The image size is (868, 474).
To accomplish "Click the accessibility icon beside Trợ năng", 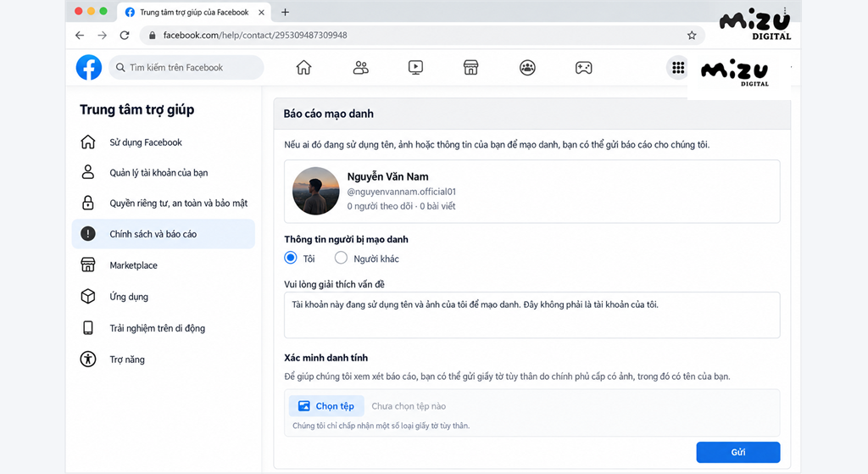I will [88, 359].
